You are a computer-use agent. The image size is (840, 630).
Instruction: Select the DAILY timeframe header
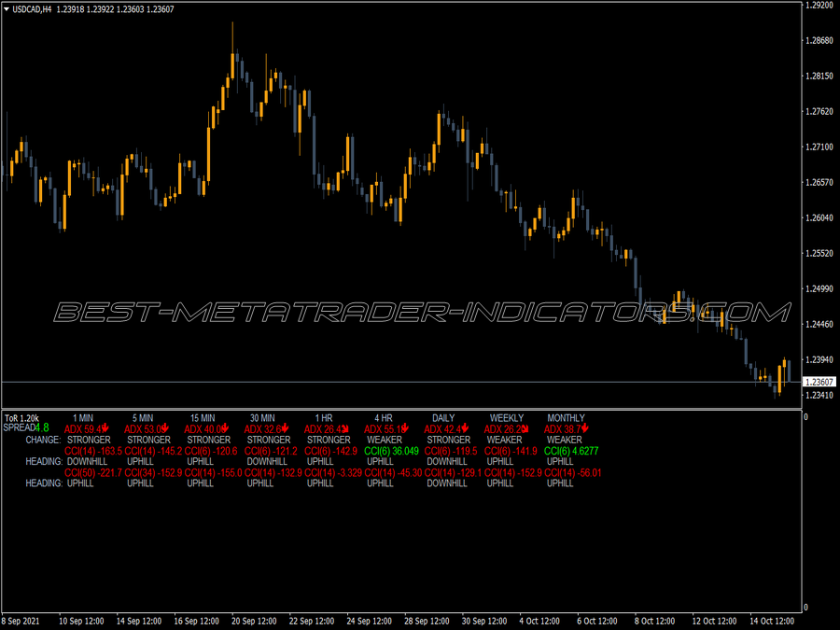pyautogui.click(x=443, y=418)
